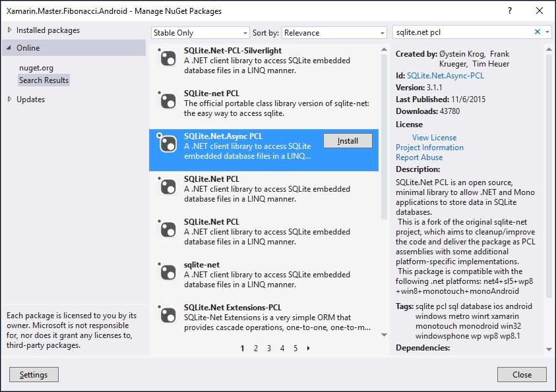Go to results page 3

click(269, 348)
